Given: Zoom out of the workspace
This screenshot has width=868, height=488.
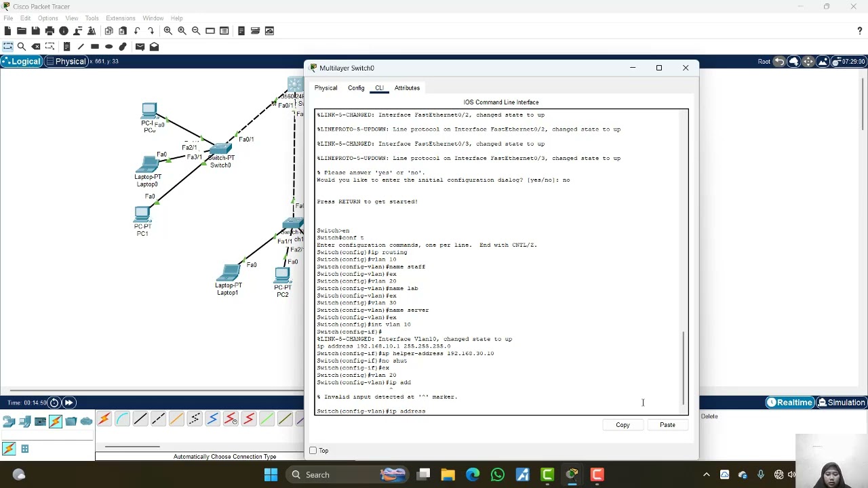Looking at the screenshot, I should point(196,30).
